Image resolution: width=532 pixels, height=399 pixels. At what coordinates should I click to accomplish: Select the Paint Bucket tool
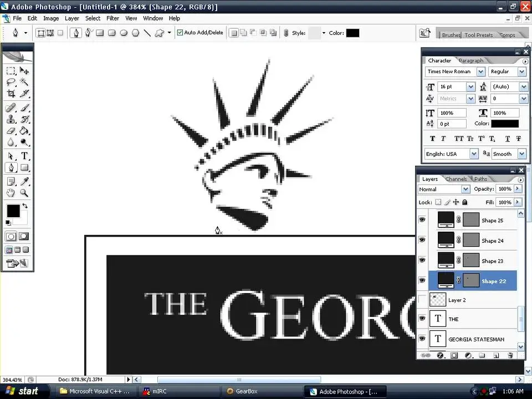tap(24, 131)
